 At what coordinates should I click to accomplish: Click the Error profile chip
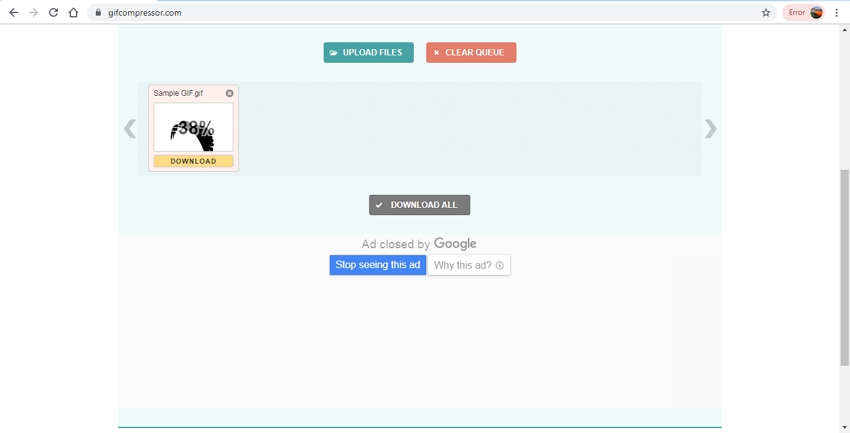pyautogui.click(x=804, y=13)
